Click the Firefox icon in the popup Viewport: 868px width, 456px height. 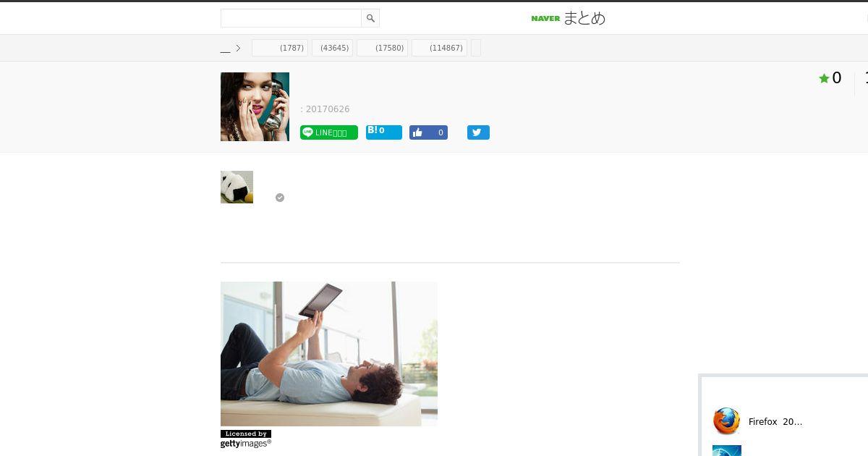click(x=726, y=421)
